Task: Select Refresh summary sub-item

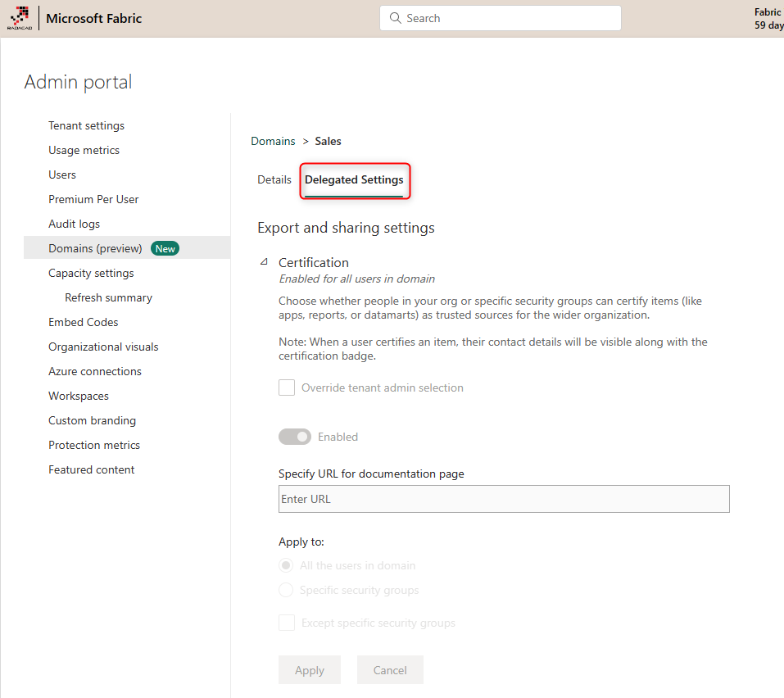Action: [x=108, y=297]
